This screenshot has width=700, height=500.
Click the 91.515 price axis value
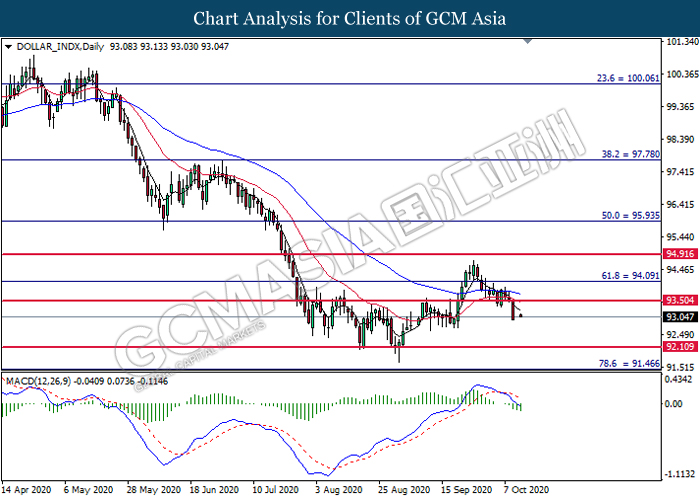680,367
